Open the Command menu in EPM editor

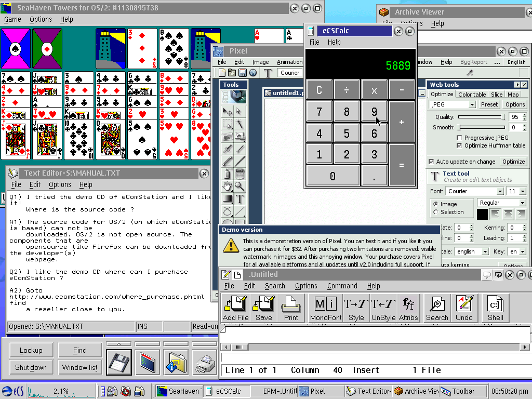[342, 286]
